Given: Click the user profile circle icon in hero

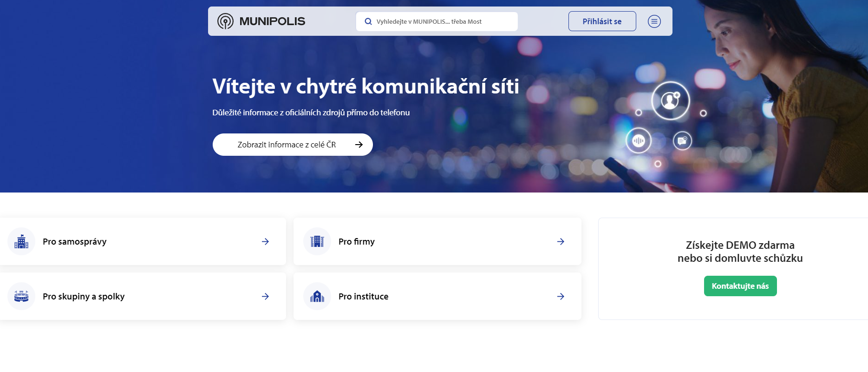Looking at the screenshot, I should click(x=670, y=100).
